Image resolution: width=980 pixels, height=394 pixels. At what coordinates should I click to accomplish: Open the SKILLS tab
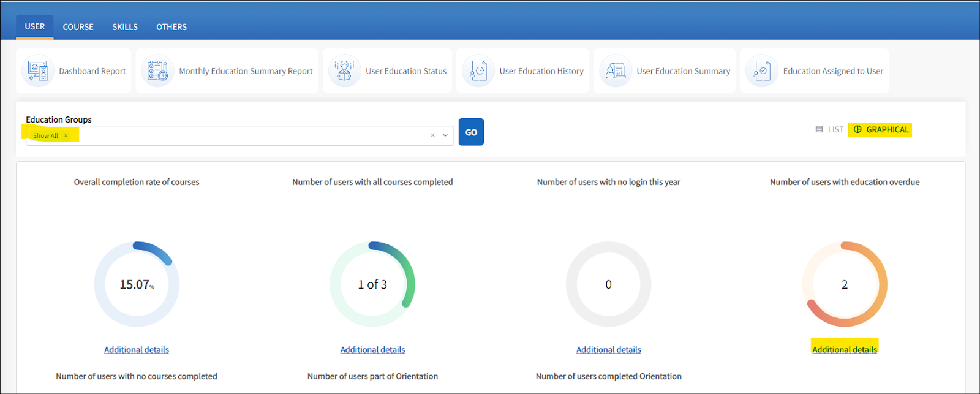pyautogui.click(x=125, y=27)
